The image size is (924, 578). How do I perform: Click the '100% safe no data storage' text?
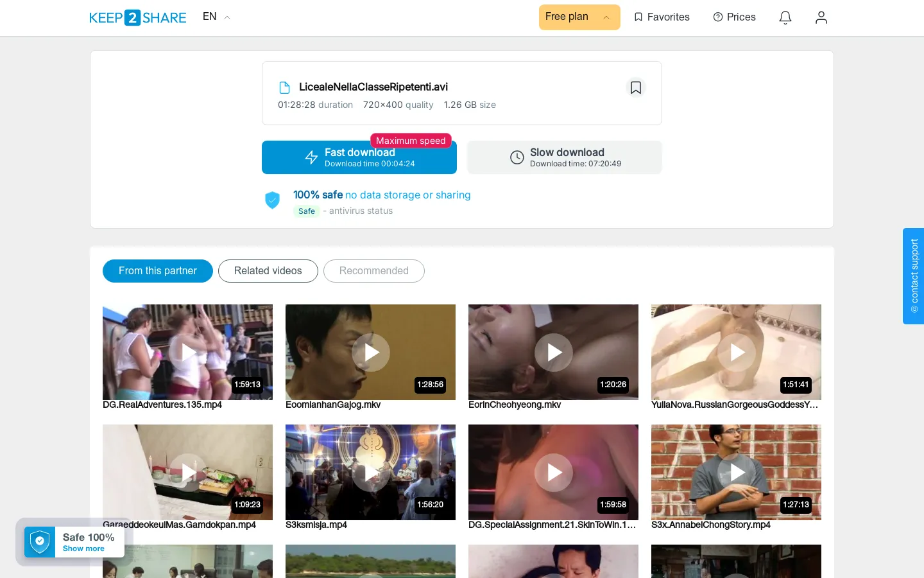pos(382,195)
